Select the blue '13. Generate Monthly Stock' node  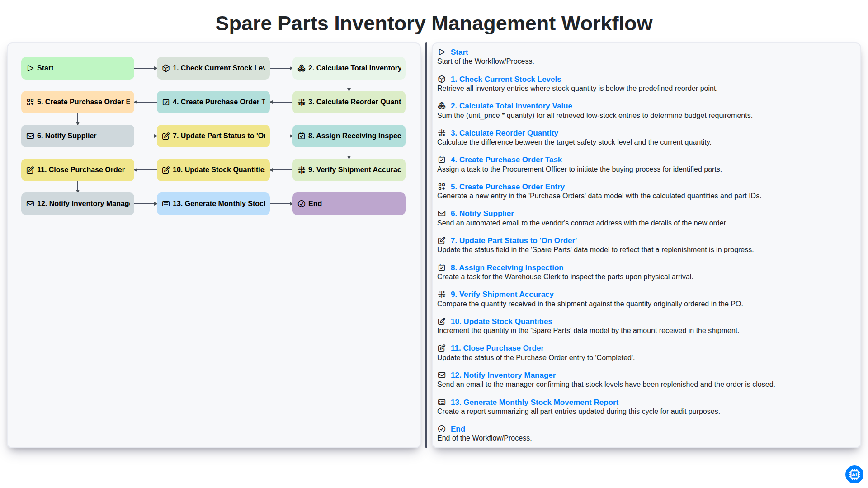[213, 204]
